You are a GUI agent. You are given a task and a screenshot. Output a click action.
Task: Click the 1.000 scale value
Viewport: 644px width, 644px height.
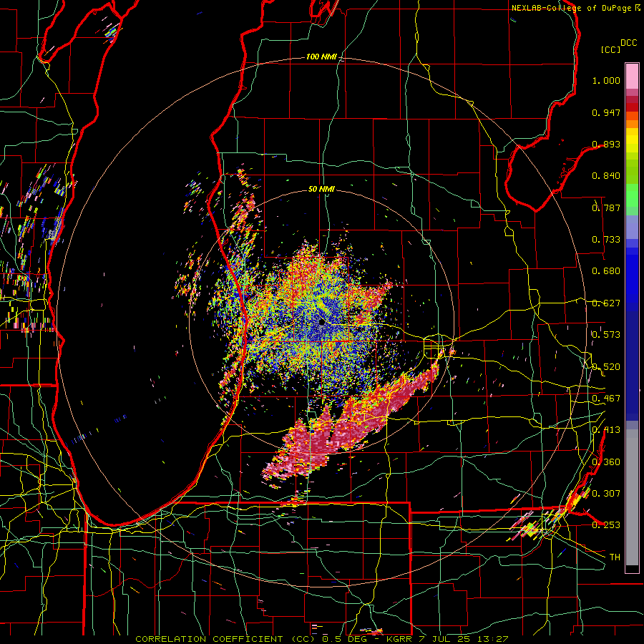pyautogui.click(x=606, y=80)
